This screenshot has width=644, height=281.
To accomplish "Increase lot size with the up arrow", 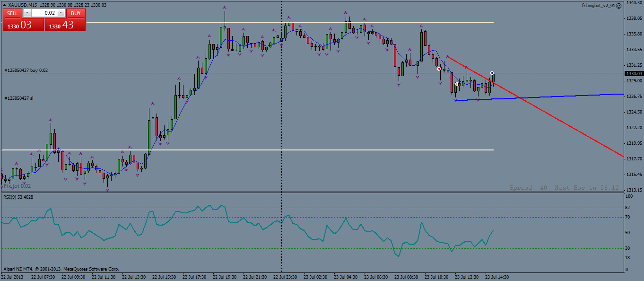I will tap(61, 13).
